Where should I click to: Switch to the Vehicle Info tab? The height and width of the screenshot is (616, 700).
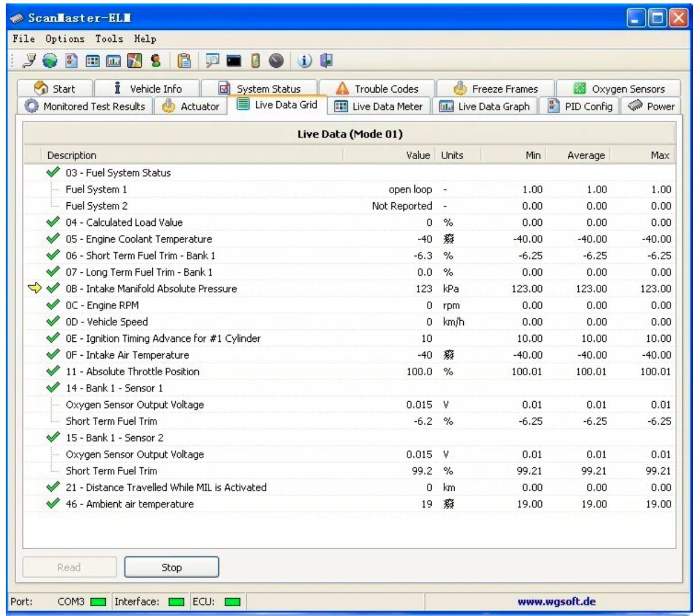click(147, 88)
